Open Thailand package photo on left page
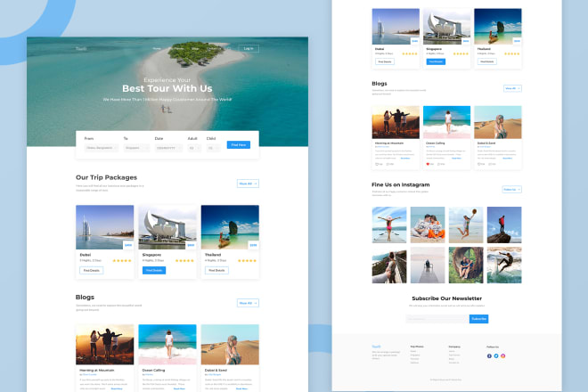The image size is (588, 392). [230, 227]
